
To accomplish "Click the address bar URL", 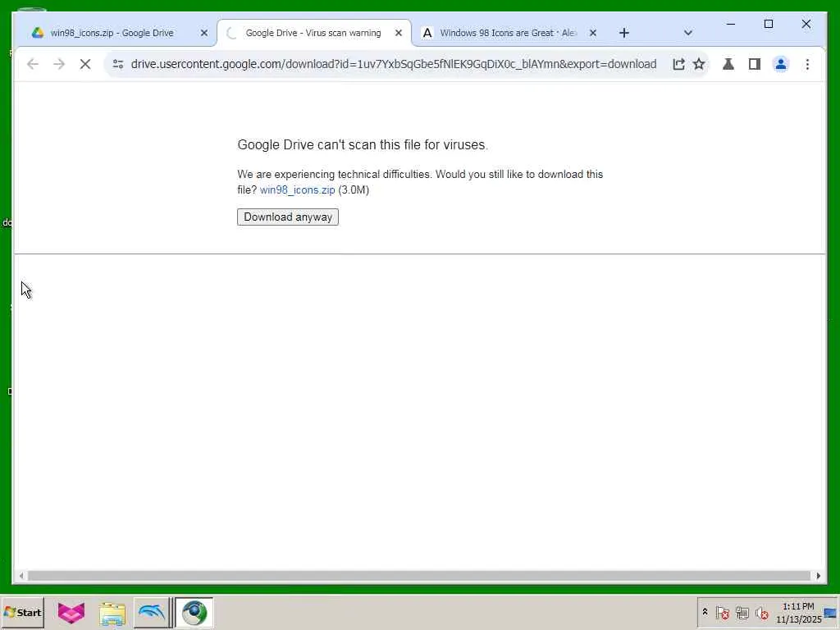I will (394, 64).
